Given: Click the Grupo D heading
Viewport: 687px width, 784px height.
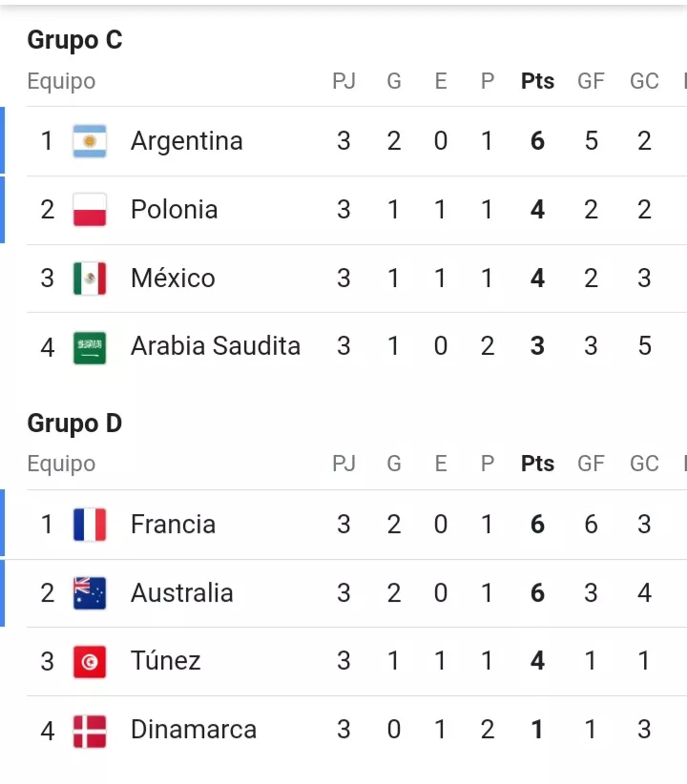Looking at the screenshot, I should tap(74, 423).
